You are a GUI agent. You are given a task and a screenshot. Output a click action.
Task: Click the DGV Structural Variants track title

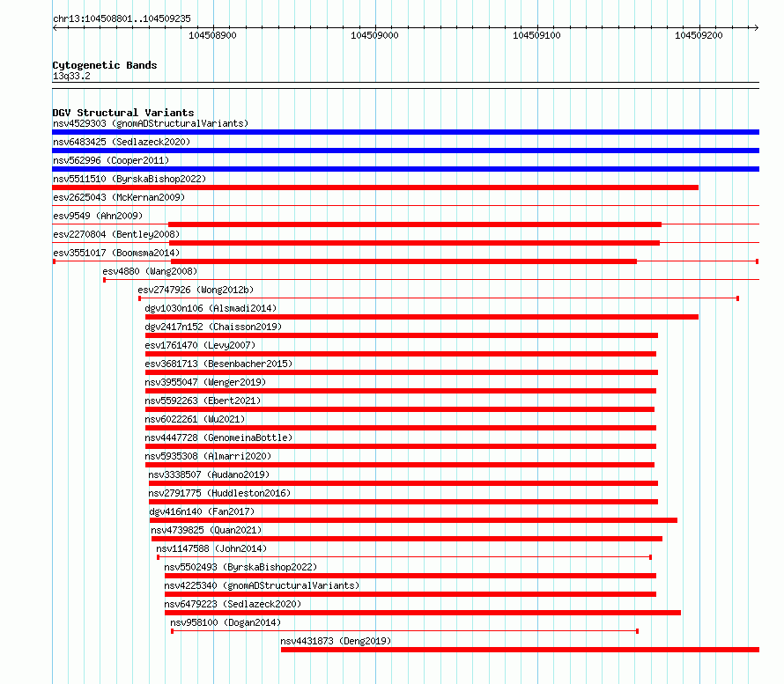123,113
